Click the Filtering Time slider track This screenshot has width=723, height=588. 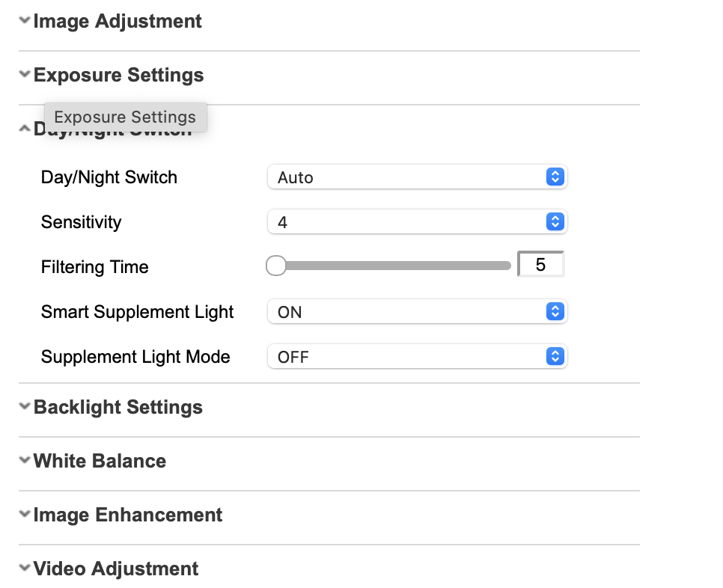397,266
